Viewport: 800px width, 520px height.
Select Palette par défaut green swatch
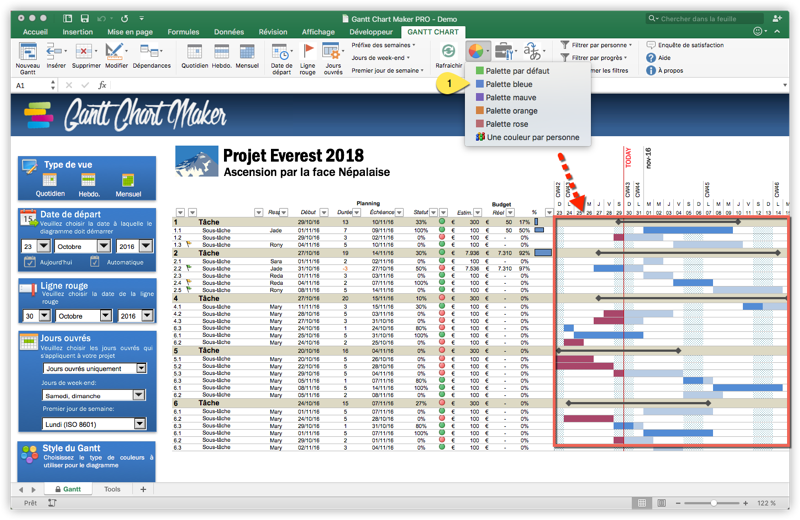tap(480, 70)
